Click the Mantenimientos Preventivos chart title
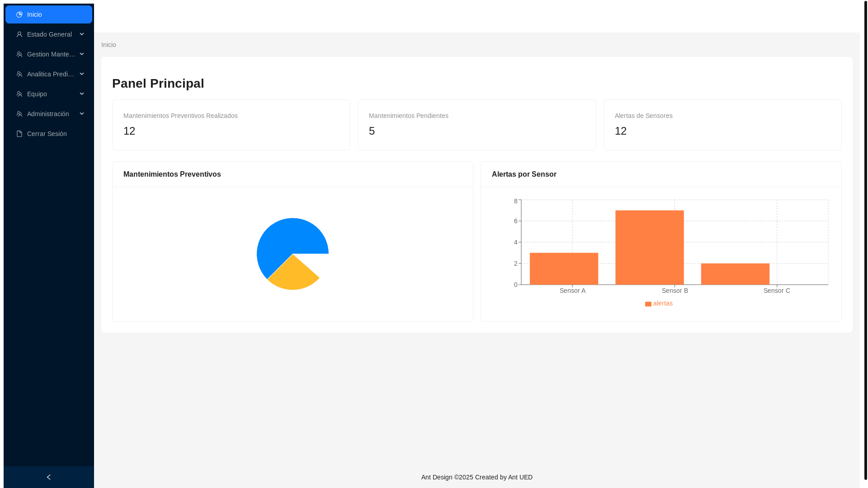 172,174
